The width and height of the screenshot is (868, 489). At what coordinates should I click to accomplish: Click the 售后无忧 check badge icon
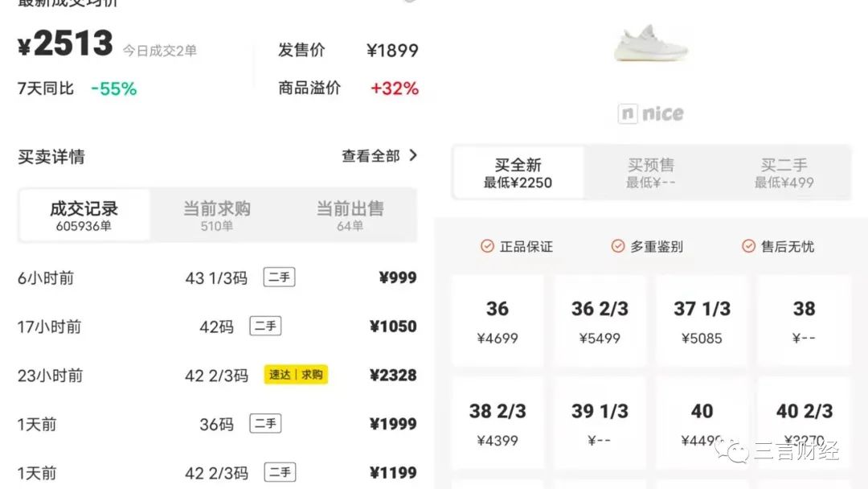tap(748, 247)
